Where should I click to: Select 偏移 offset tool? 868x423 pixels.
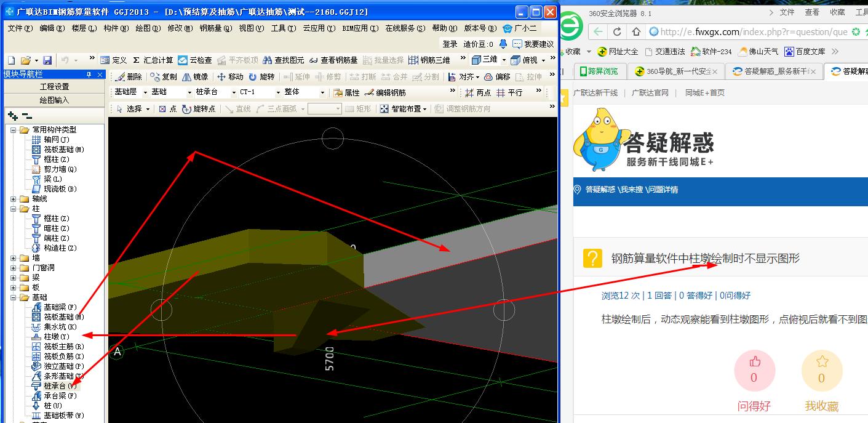[x=497, y=77]
